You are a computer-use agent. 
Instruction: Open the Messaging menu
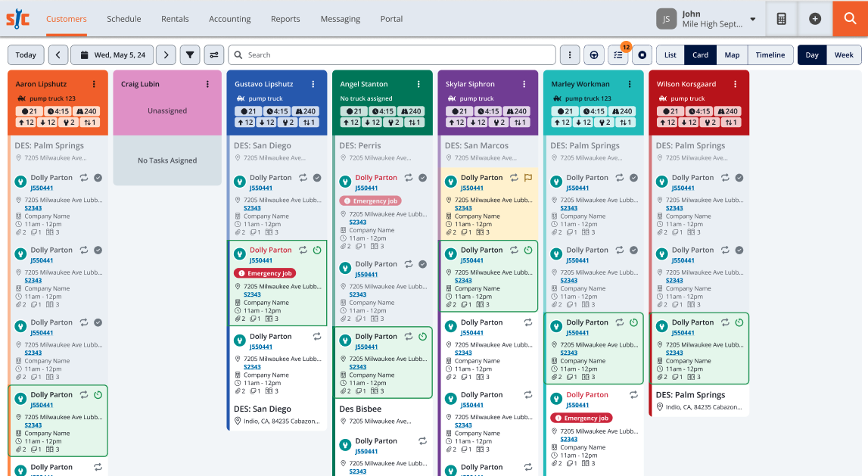pyautogui.click(x=341, y=19)
